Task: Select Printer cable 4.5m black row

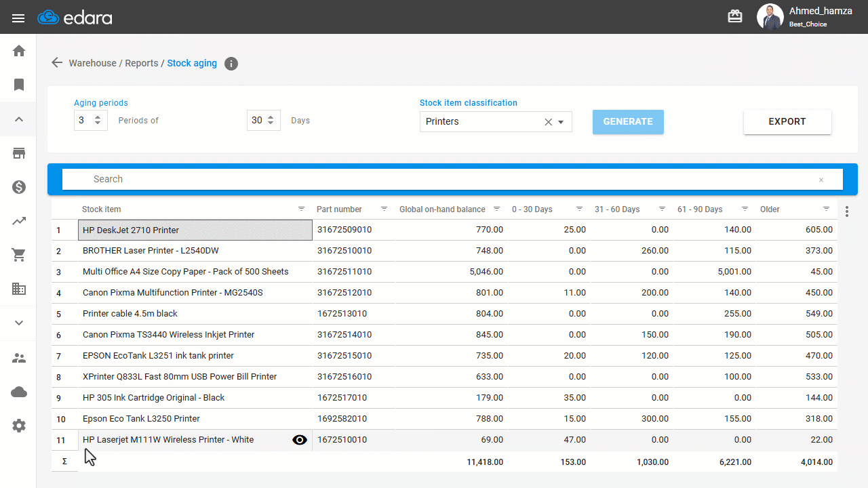Action: 195,314
